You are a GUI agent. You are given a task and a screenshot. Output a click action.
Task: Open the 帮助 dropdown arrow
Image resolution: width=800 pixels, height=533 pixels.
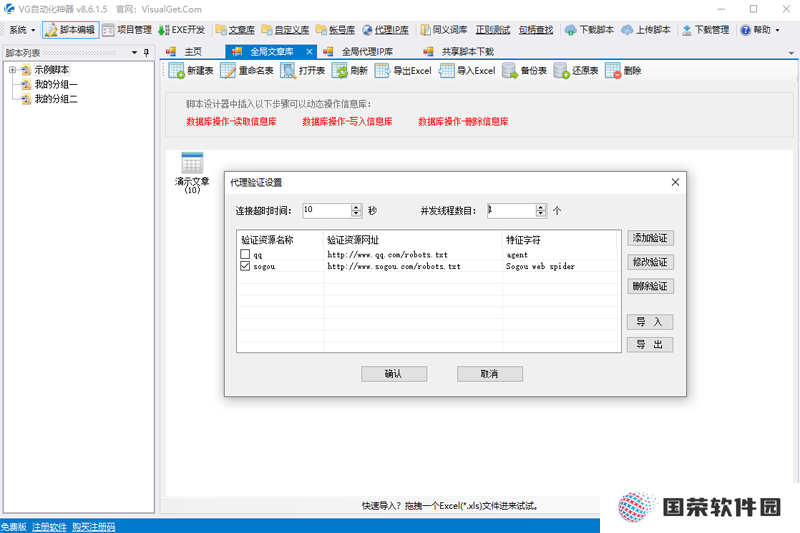point(778,30)
